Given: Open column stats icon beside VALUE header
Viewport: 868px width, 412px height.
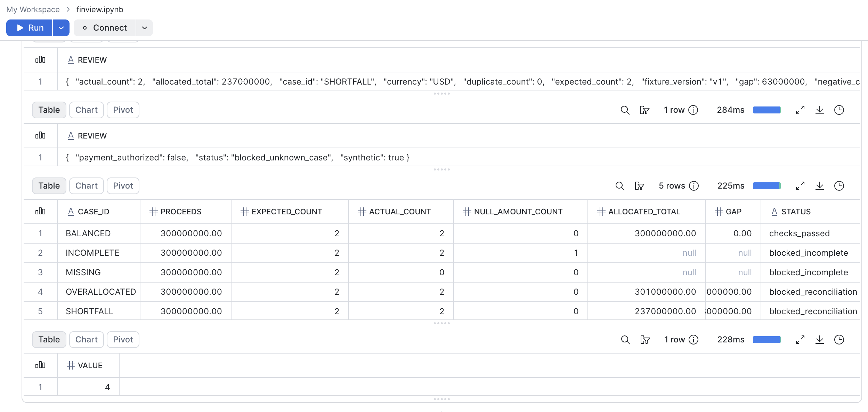Looking at the screenshot, I should tap(40, 365).
